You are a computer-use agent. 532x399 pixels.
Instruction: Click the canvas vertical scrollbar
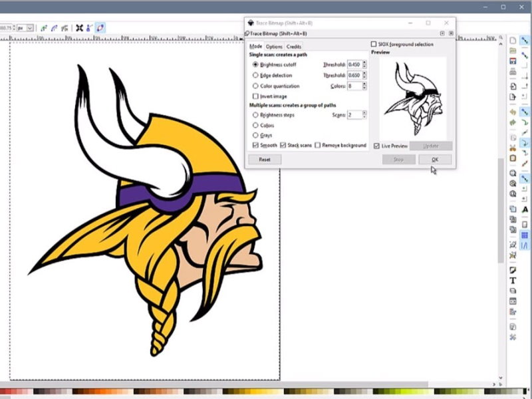[501, 210]
